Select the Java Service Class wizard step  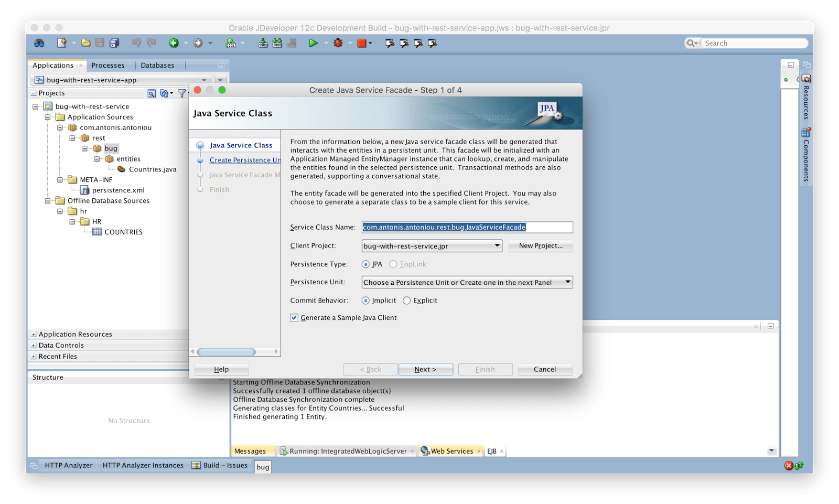tap(241, 145)
